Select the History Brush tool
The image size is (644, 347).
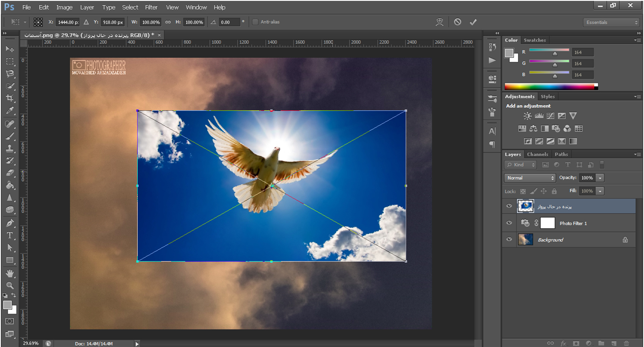tap(10, 161)
